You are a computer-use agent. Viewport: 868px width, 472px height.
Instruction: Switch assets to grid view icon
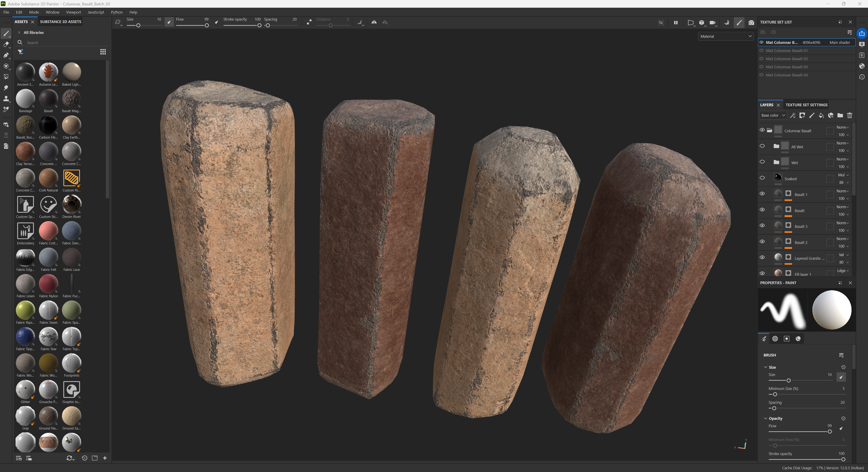[103, 52]
